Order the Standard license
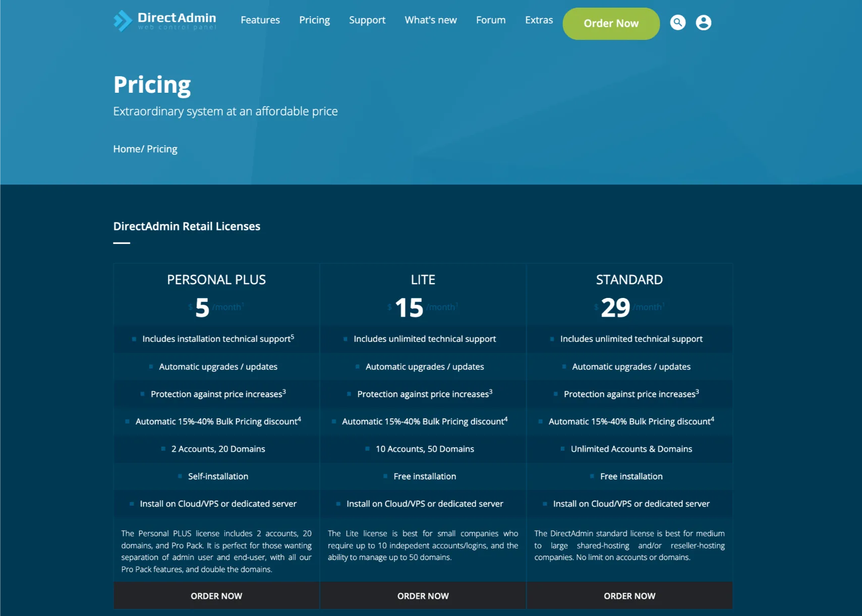The height and width of the screenshot is (616, 862). point(629,596)
